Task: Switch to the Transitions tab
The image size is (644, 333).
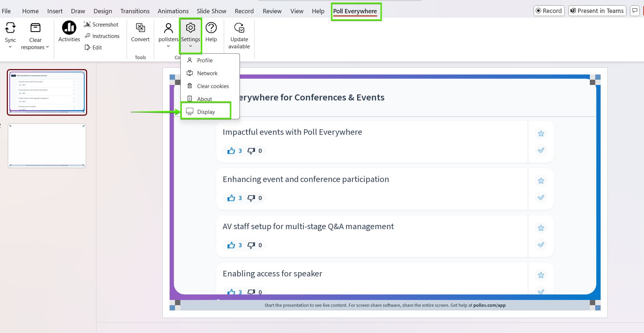Action: click(135, 11)
